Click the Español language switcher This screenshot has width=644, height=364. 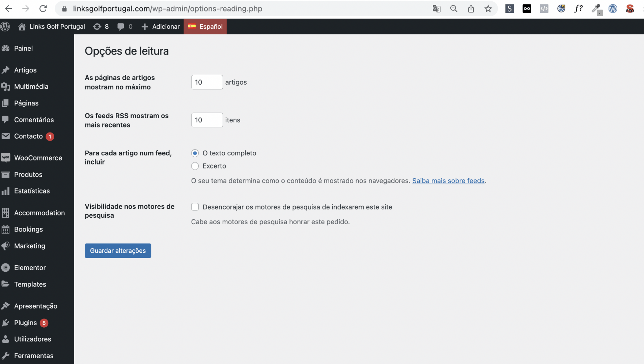click(205, 27)
